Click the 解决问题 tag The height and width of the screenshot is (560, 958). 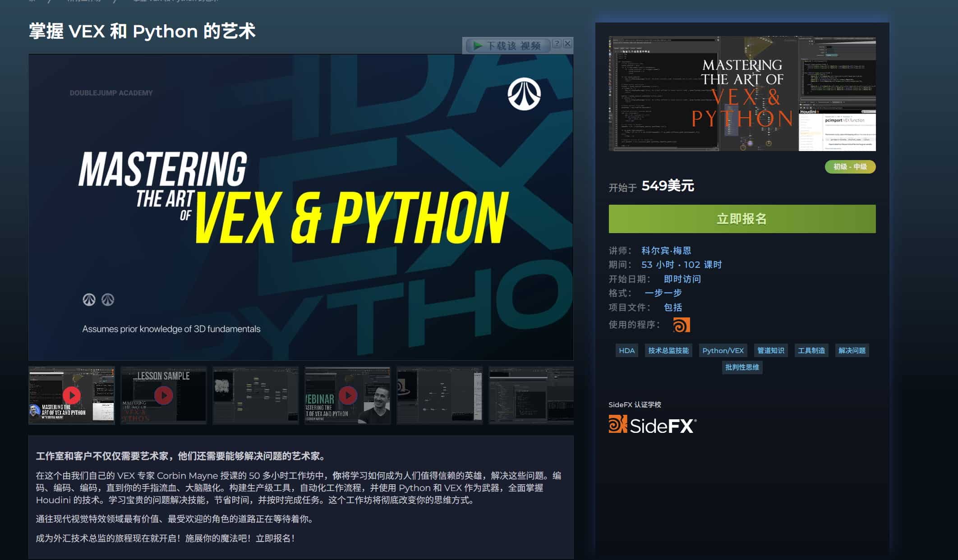(852, 350)
